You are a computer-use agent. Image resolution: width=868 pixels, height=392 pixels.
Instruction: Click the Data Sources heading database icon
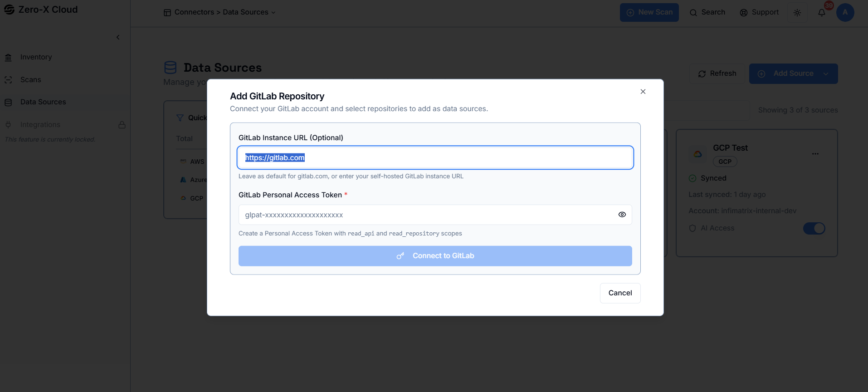point(171,68)
